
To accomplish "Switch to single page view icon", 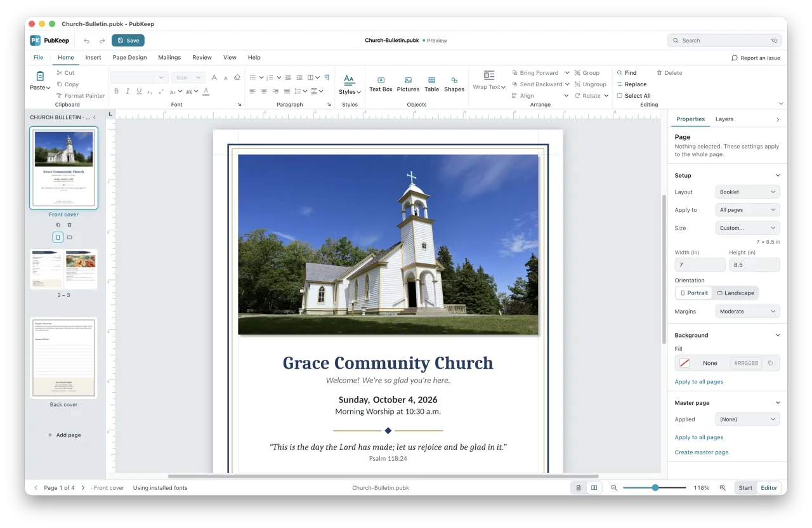I will (x=579, y=487).
